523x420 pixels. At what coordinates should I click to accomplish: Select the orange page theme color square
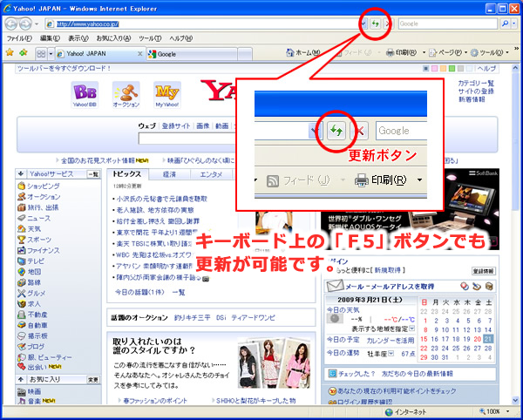(443, 68)
